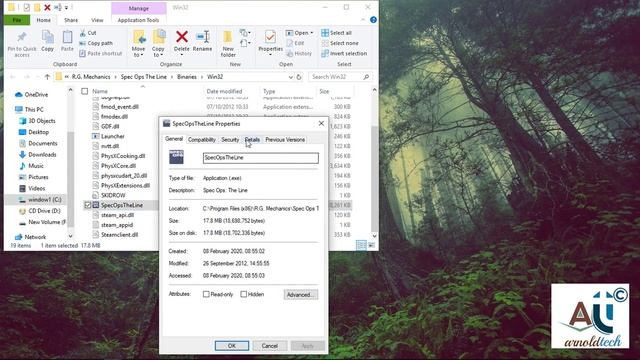The width and height of the screenshot is (640, 360).
Task: Click the file name input field
Action: click(x=260, y=158)
